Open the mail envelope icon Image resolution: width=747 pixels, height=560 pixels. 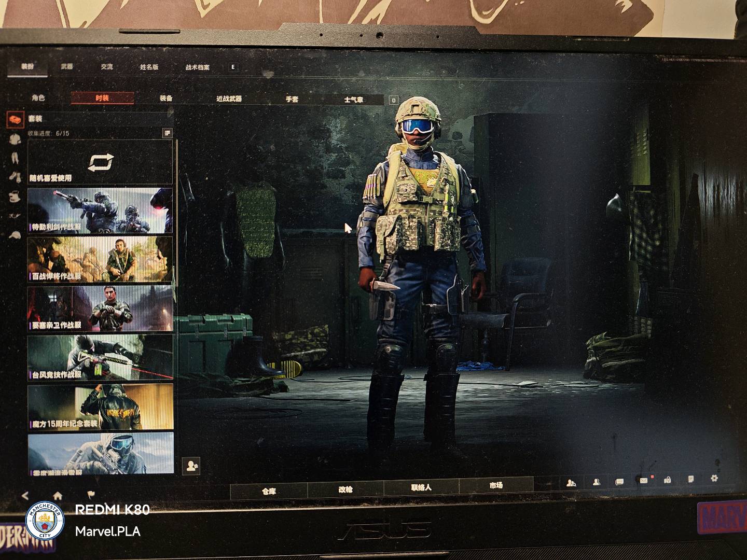643,481
